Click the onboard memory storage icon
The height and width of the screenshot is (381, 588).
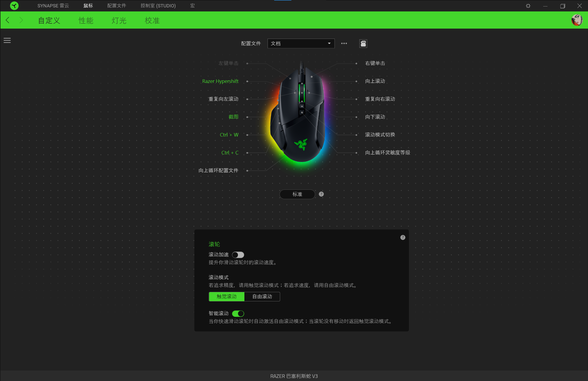(363, 43)
